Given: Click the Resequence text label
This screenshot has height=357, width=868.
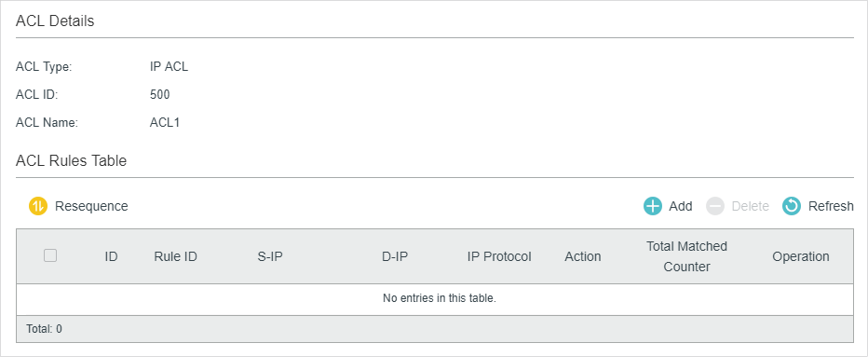Looking at the screenshot, I should point(91,206).
